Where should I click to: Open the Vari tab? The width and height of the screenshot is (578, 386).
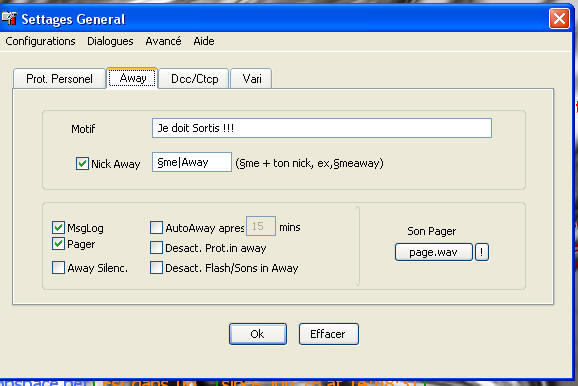[x=252, y=79]
